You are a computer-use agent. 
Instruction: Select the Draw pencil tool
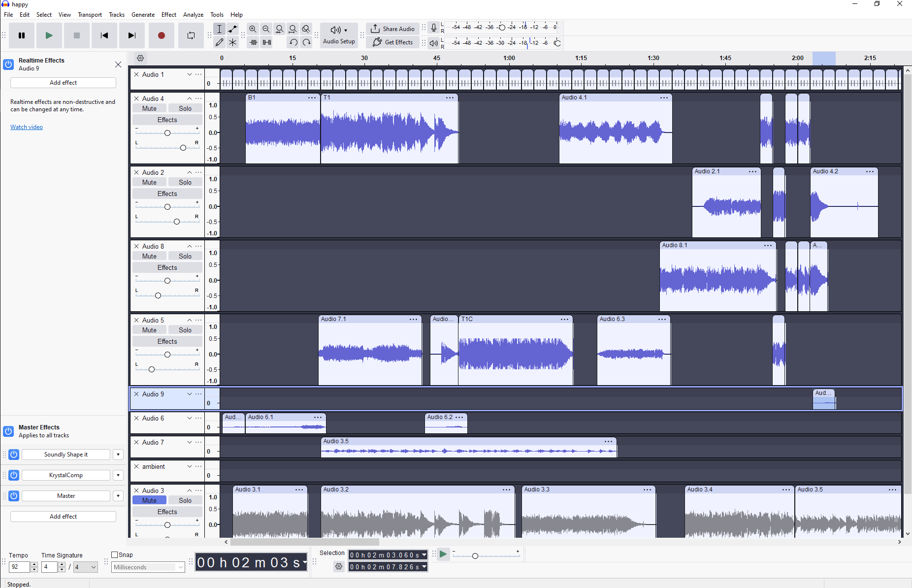tap(220, 42)
